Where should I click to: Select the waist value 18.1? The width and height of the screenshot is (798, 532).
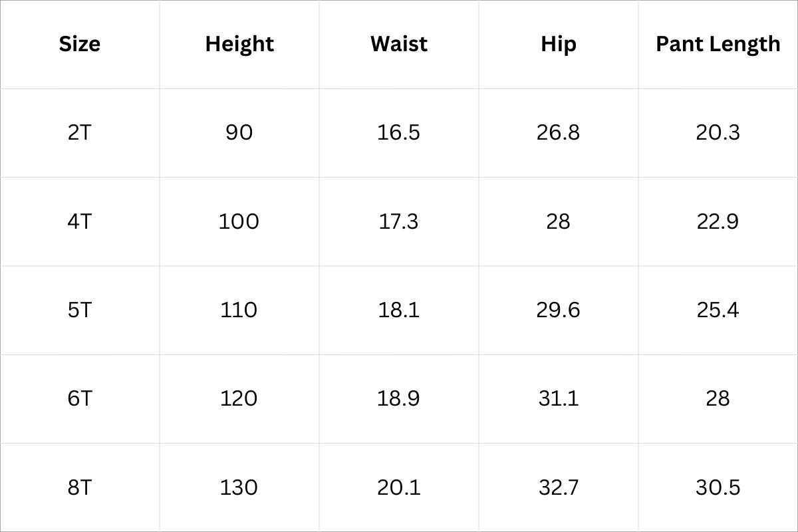399,310
